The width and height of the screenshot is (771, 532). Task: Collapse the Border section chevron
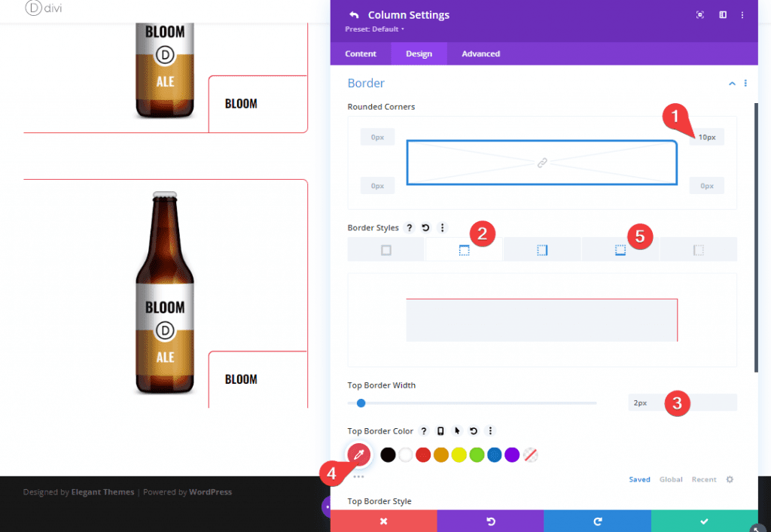[x=732, y=84]
